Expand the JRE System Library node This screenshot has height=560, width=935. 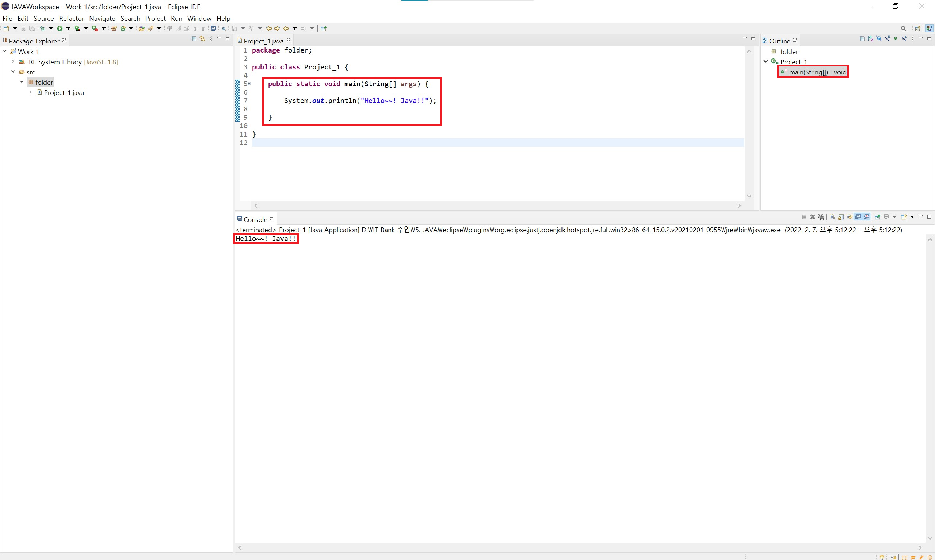tap(13, 61)
